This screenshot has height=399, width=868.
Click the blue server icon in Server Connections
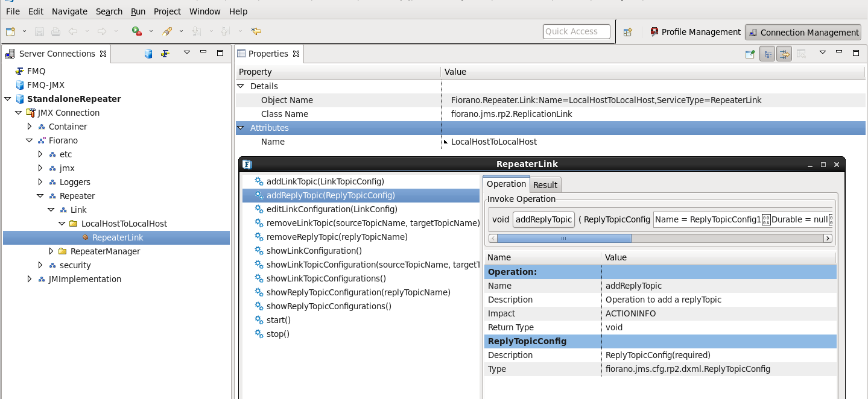click(x=148, y=54)
